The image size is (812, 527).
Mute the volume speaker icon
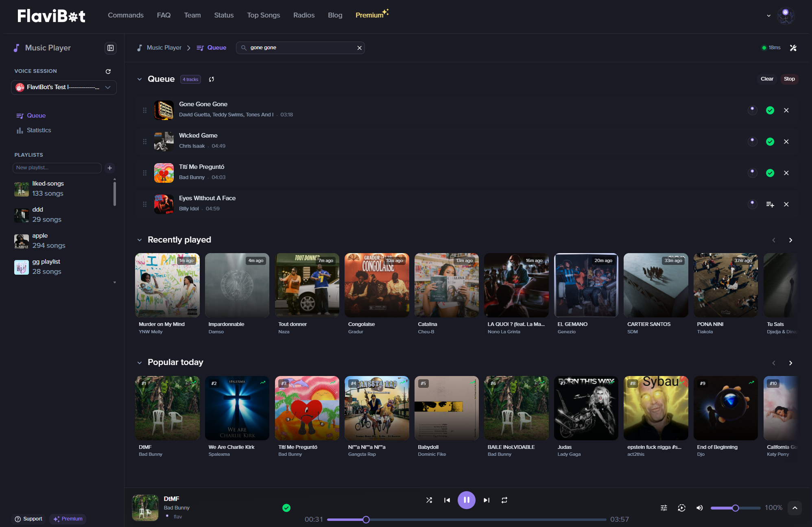[x=700, y=508]
